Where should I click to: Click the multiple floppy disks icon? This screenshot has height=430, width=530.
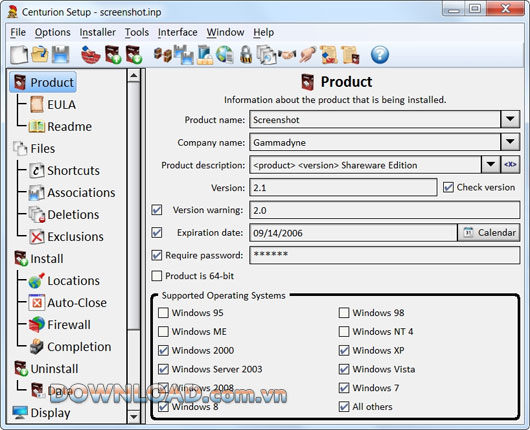(184, 55)
